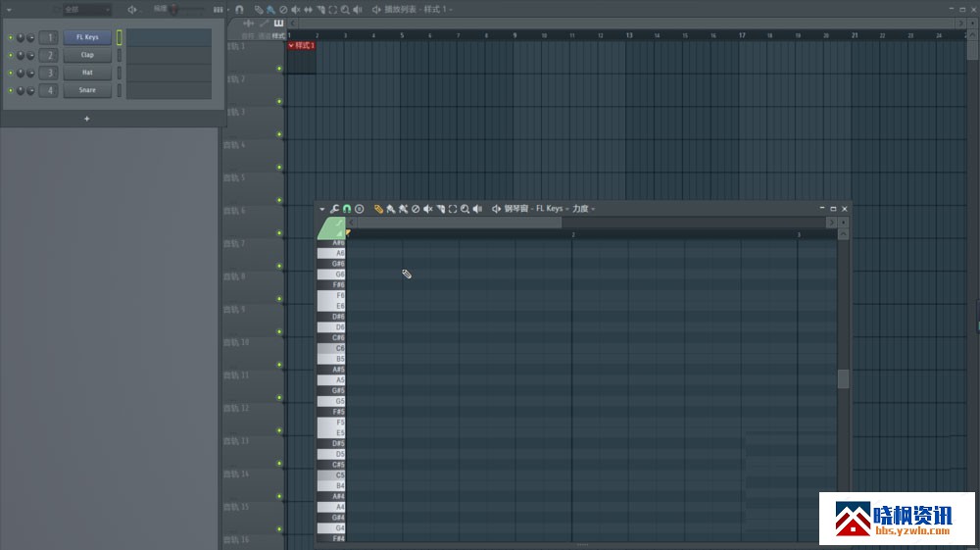Select the Mute tool in playlist toolbar
Screen dimensions: 980x550
pyautogui.click(x=296, y=10)
